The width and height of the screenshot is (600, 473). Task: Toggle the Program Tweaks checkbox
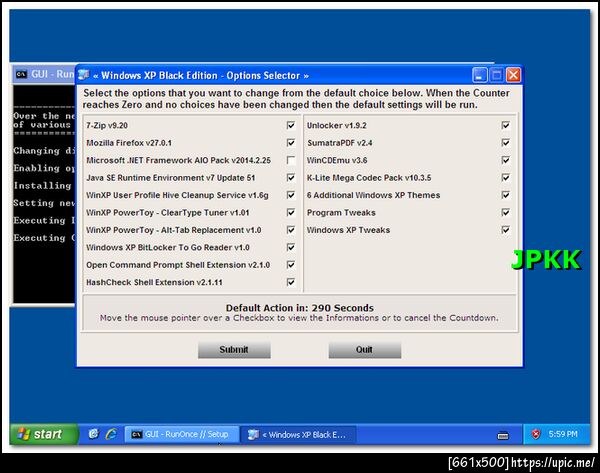[505, 212]
